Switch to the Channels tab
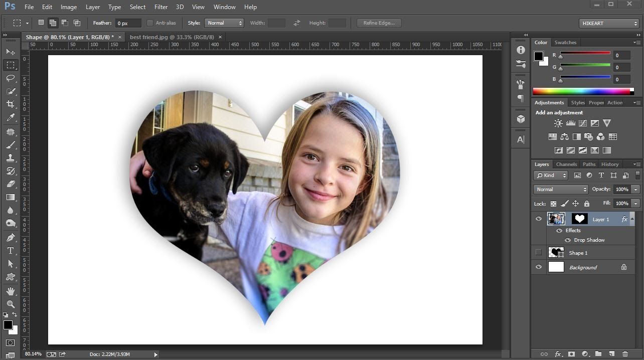The height and width of the screenshot is (360, 644). (x=566, y=164)
